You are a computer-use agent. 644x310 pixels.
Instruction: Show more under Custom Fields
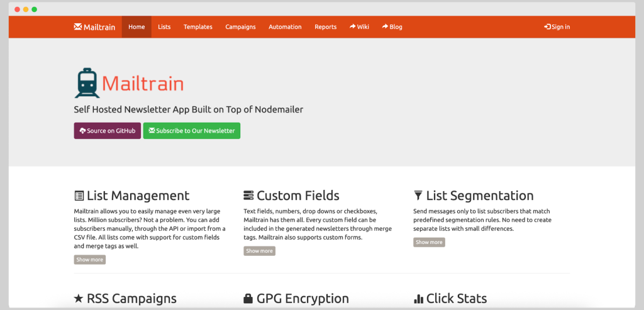tap(260, 251)
